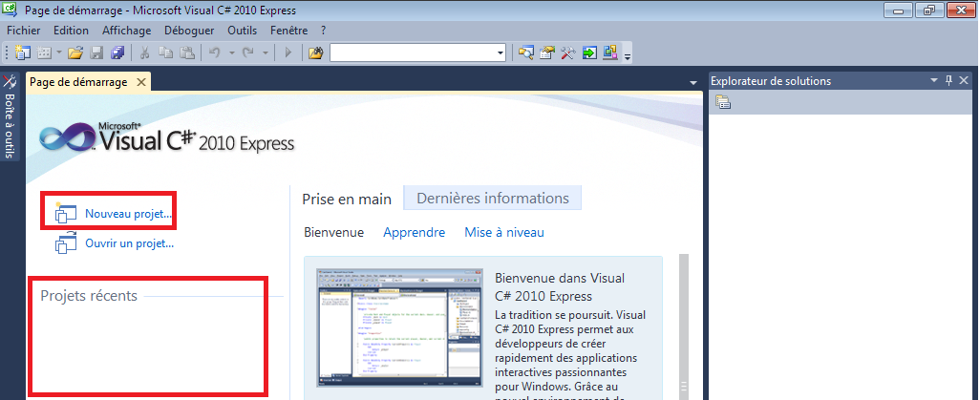Screen dimensions: 980x400
Task: Open the toolbar options overflow arrow
Action: [628, 56]
